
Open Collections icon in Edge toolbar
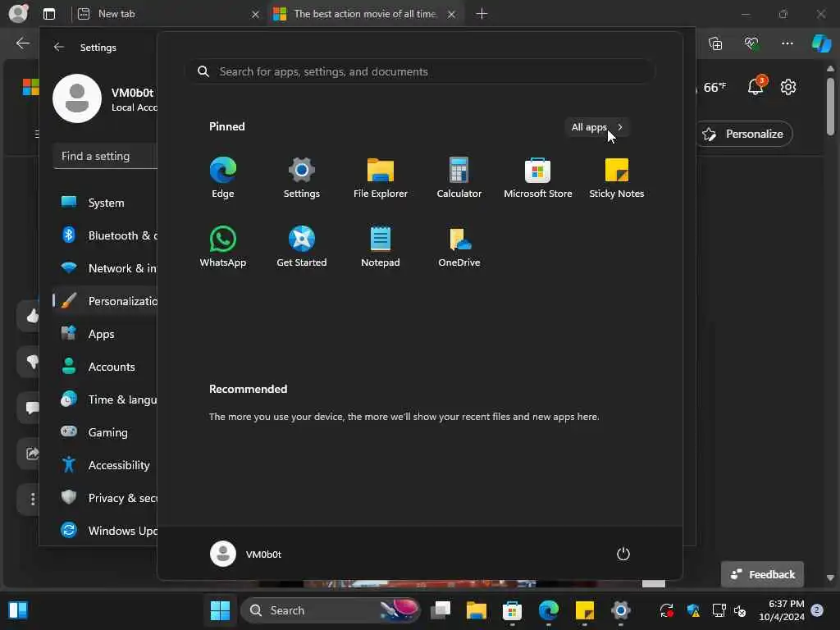coord(715,43)
